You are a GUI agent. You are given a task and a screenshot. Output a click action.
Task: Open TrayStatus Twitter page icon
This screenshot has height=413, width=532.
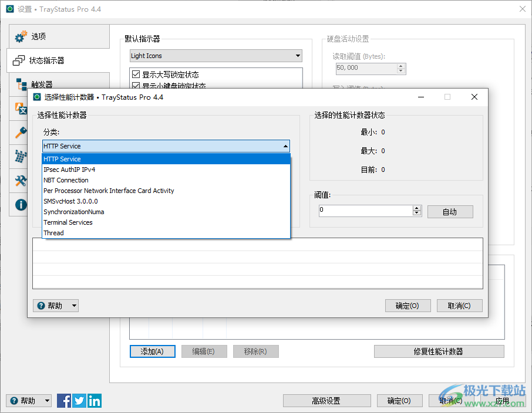click(x=79, y=400)
